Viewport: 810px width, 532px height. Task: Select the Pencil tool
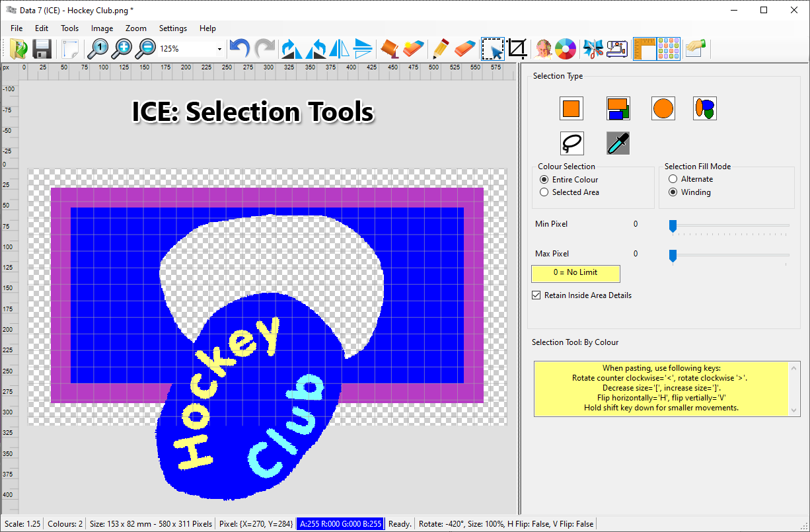438,49
